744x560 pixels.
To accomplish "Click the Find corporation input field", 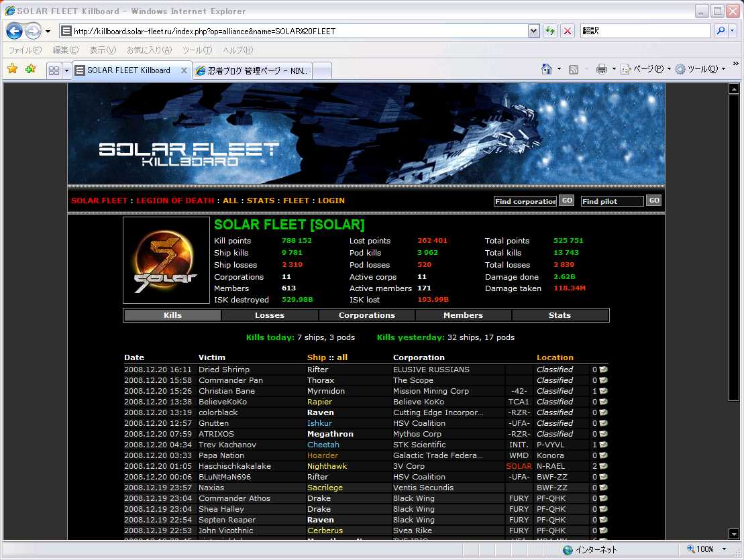I will pyautogui.click(x=525, y=201).
